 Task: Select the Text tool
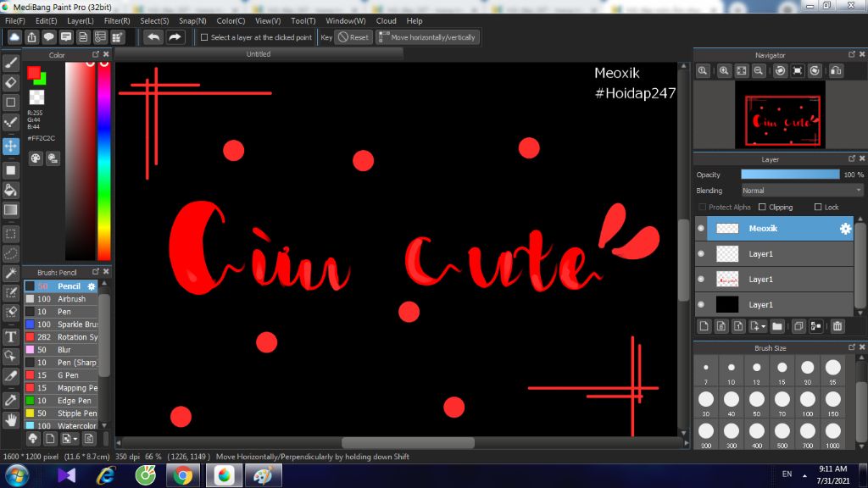click(10, 336)
